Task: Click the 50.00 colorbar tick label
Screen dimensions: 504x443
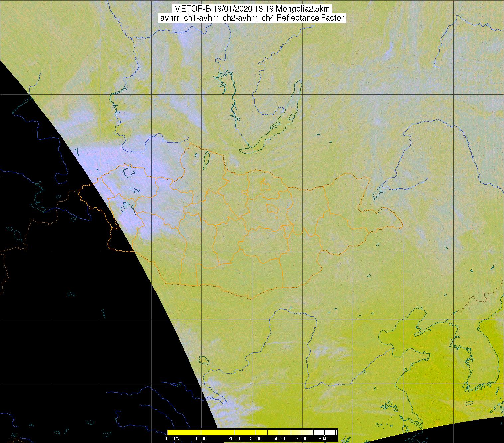Action: 279,438
